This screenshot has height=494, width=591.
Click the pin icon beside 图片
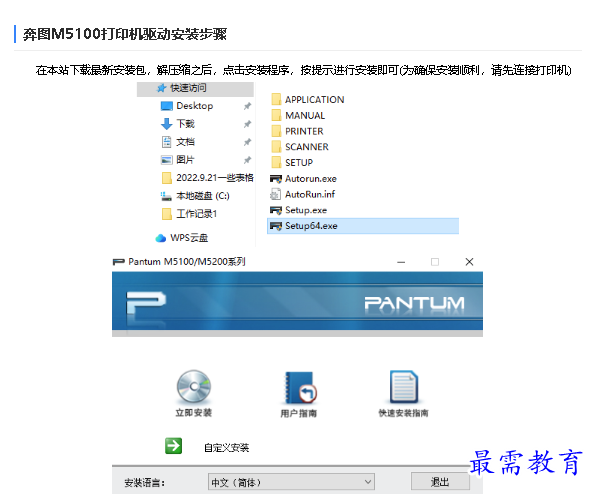pyautogui.click(x=247, y=160)
